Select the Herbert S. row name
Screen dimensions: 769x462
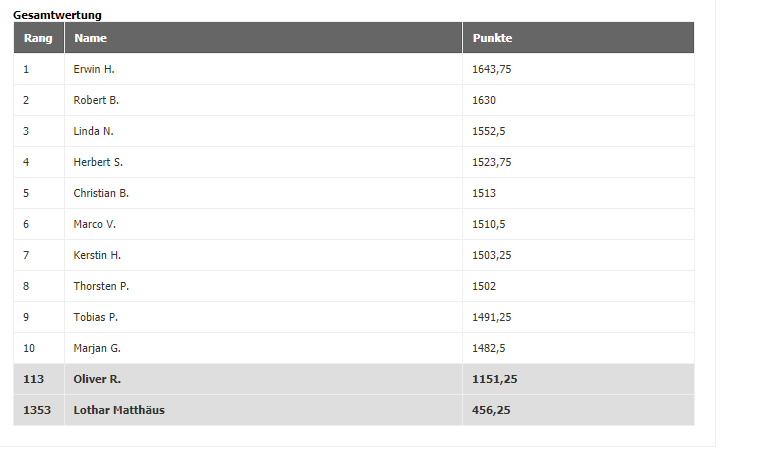[98, 162]
